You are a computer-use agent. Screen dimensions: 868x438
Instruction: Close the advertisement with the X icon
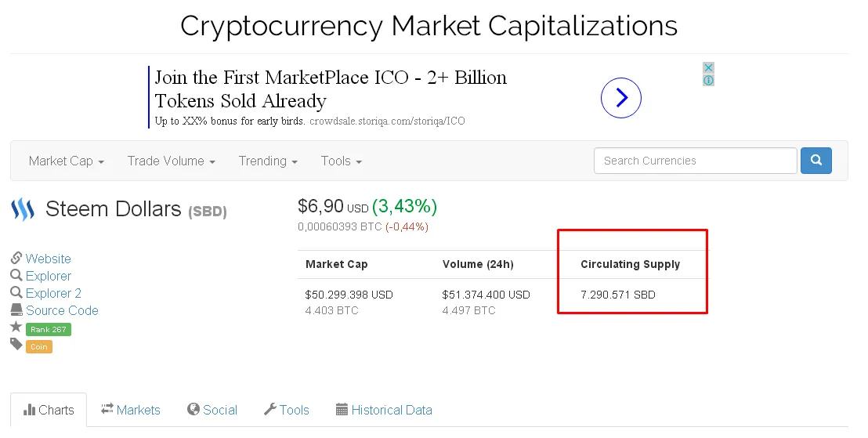pyautogui.click(x=708, y=67)
